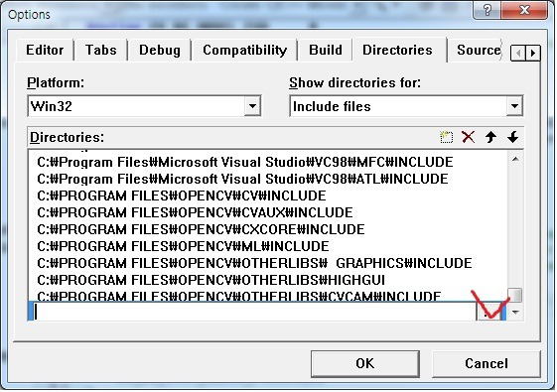Click the empty new directory entry field

[x=254, y=312]
